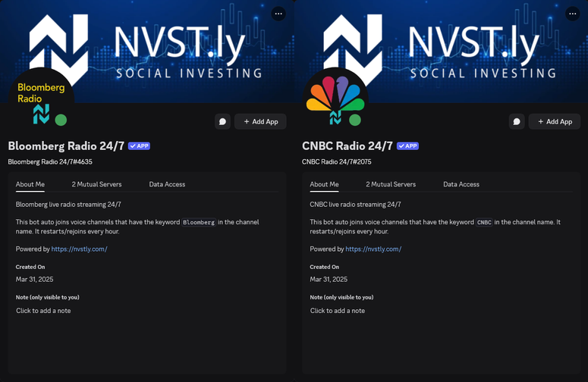Viewport: 588px width, 382px height.
Task: Select About Me tab in Bloomberg profile
Action: tap(30, 184)
